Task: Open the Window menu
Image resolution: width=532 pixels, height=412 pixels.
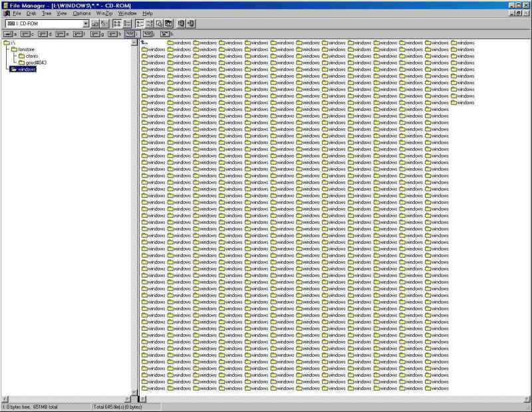Action: tap(127, 13)
